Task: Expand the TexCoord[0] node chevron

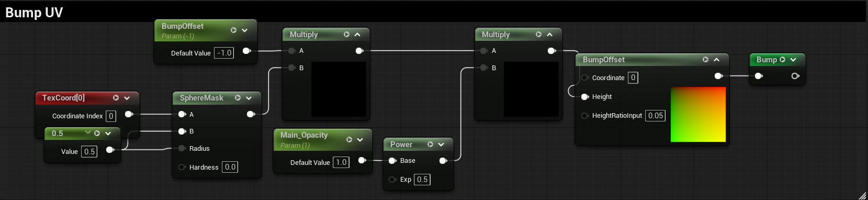Action: click(127, 98)
